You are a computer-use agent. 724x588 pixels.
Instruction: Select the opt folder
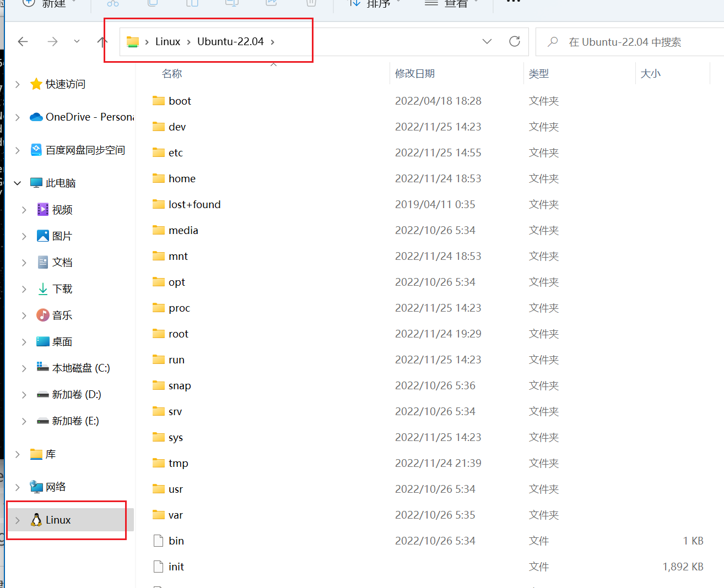pyautogui.click(x=176, y=282)
